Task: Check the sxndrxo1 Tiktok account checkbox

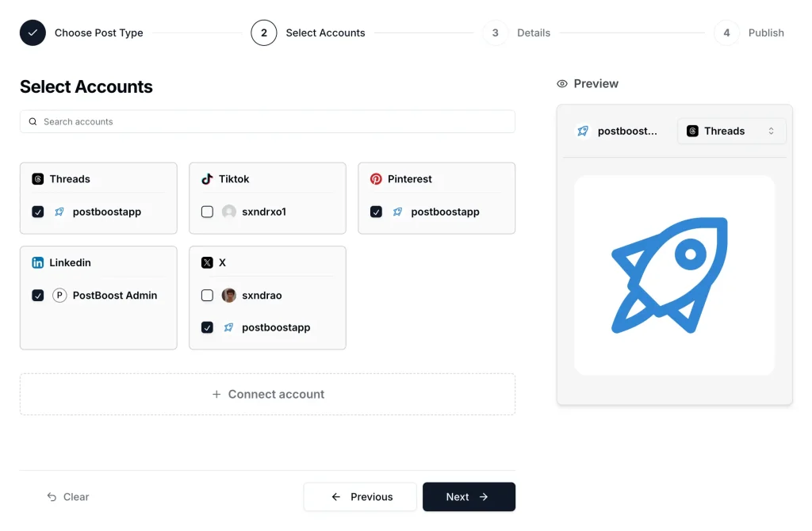Action: coord(207,212)
